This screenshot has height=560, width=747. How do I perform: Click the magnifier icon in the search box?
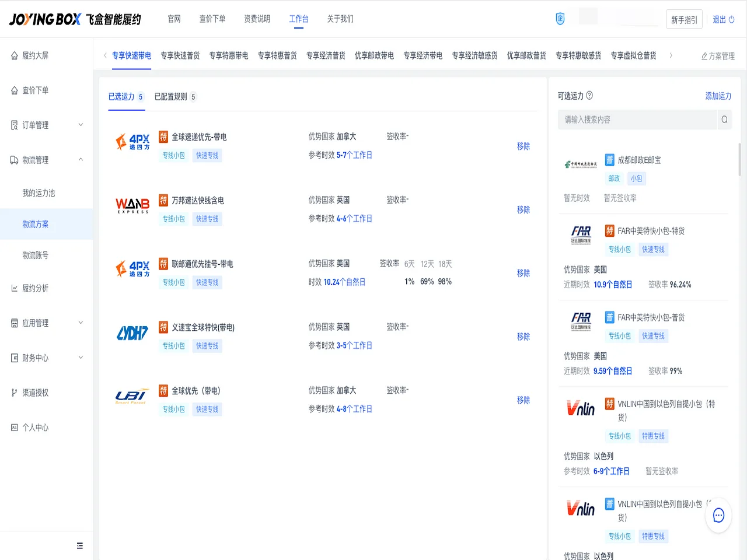(724, 119)
